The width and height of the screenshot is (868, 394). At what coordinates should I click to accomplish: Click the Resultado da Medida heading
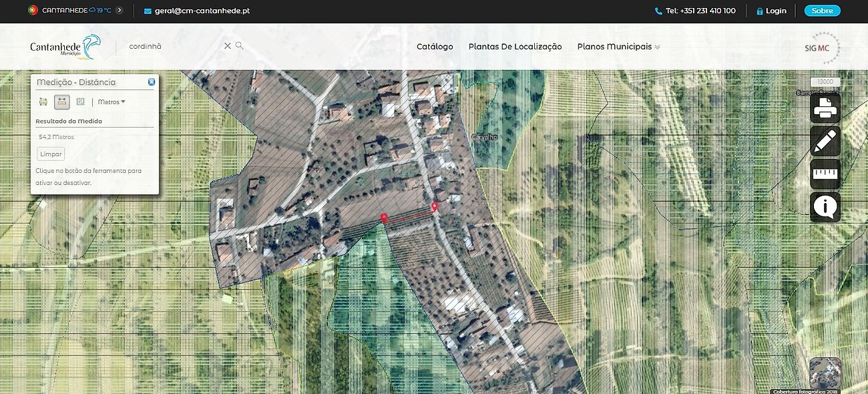pyautogui.click(x=69, y=122)
